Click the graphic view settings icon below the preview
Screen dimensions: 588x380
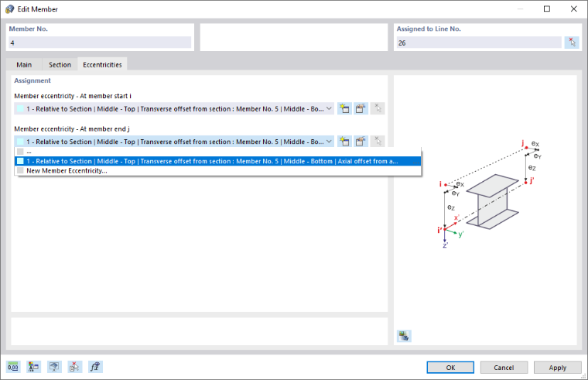404,336
